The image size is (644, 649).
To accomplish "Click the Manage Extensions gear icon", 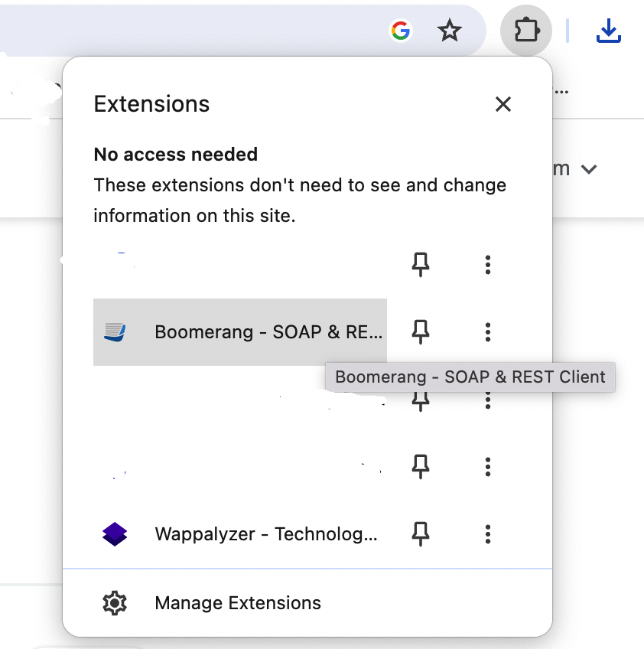I will (x=115, y=603).
